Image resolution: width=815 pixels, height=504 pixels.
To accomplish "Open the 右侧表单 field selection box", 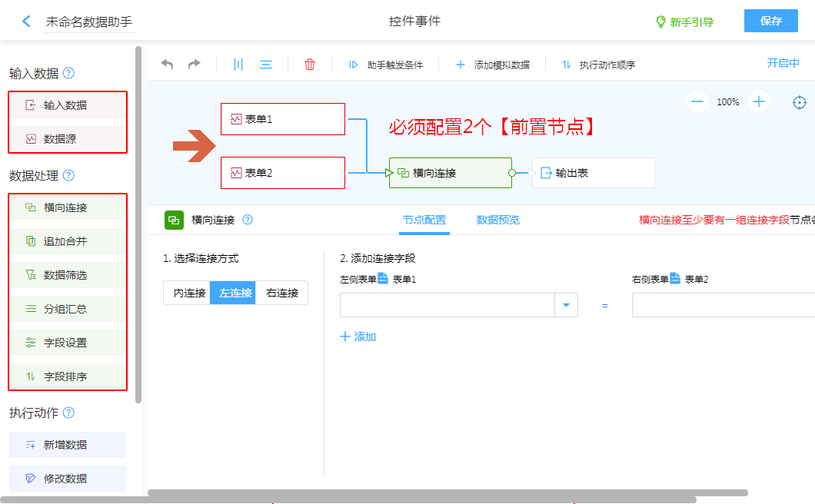I will point(723,305).
